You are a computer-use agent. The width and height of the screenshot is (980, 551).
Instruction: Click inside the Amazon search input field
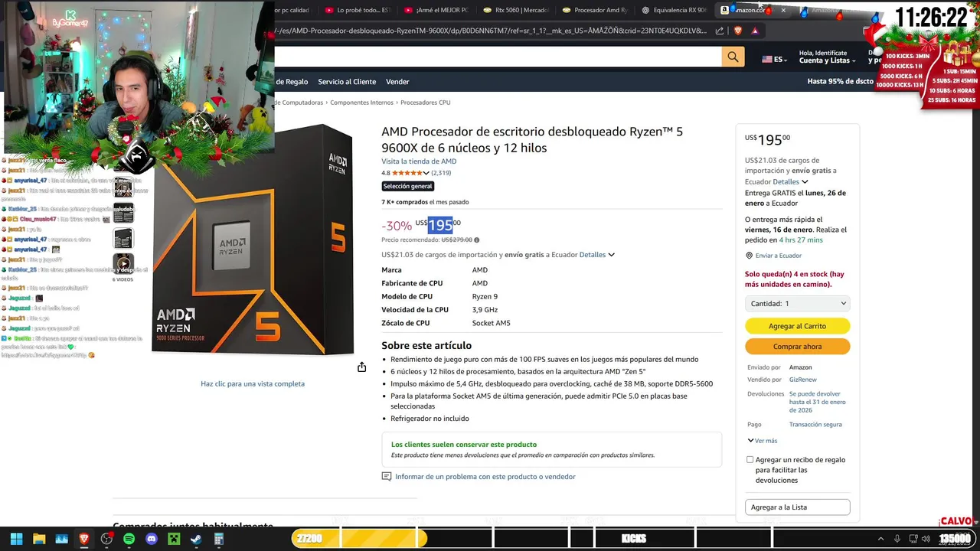point(498,57)
